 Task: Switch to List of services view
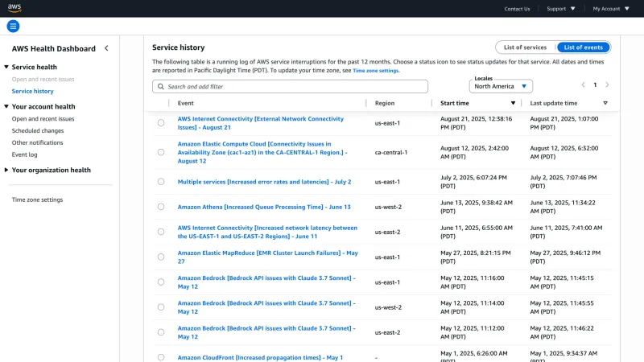point(525,47)
